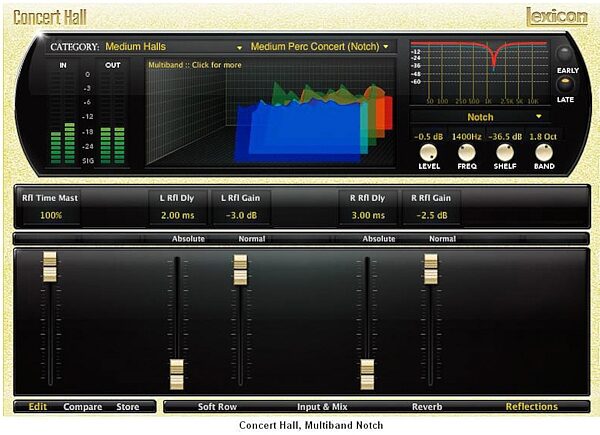Click the 1400Hz frequency value

click(x=466, y=137)
